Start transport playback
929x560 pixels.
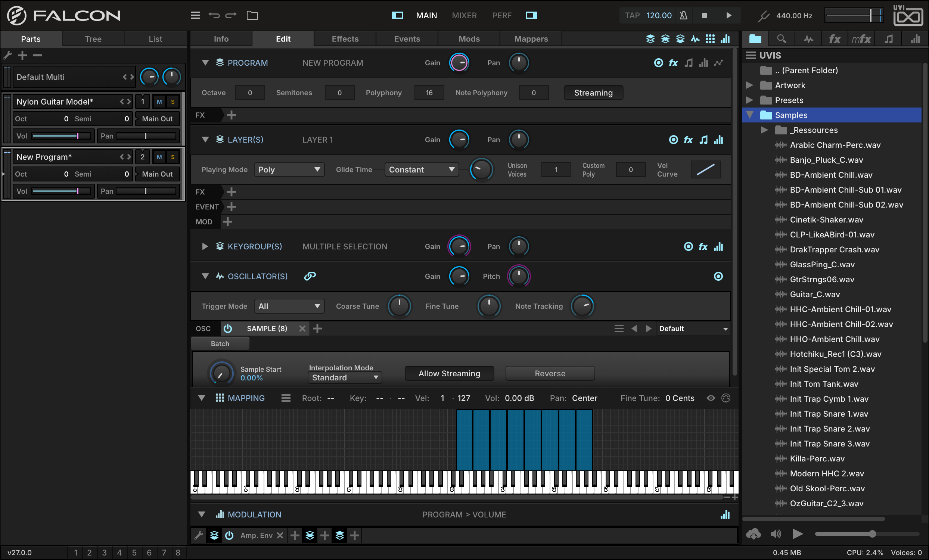click(728, 15)
